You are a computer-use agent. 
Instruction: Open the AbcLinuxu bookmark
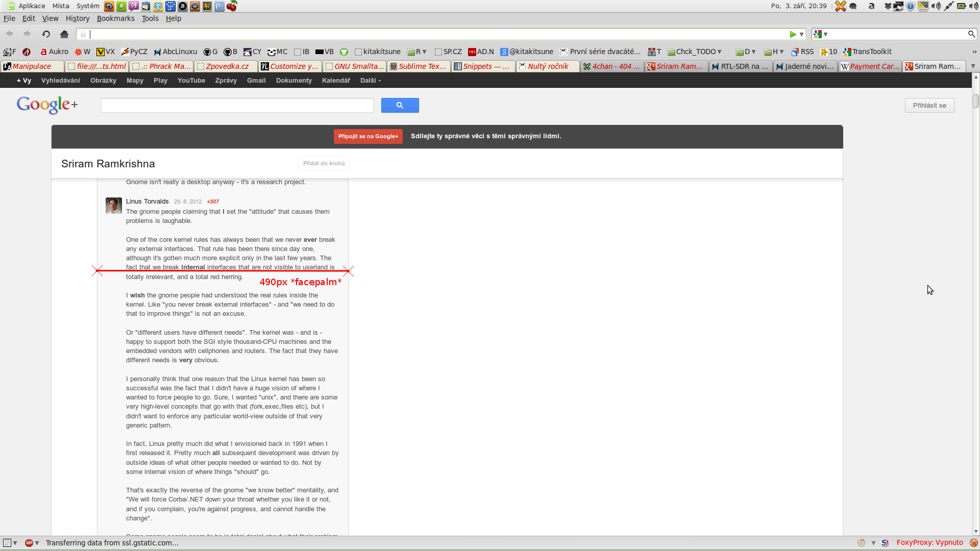point(176,52)
